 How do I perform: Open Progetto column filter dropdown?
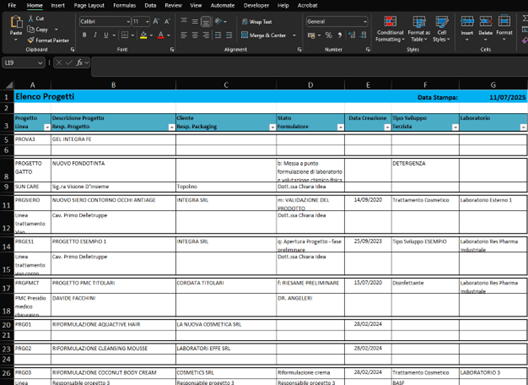point(47,127)
